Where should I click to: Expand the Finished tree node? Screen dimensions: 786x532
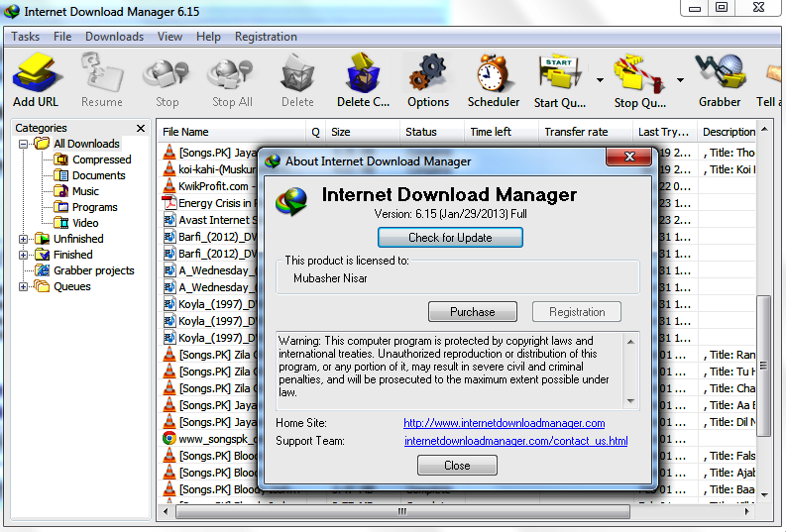click(x=23, y=255)
